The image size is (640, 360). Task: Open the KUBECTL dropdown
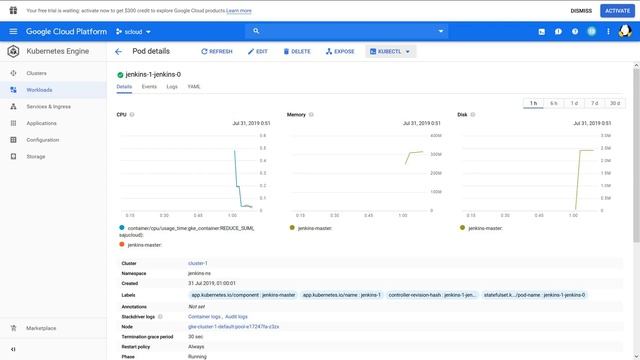[x=390, y=51]
